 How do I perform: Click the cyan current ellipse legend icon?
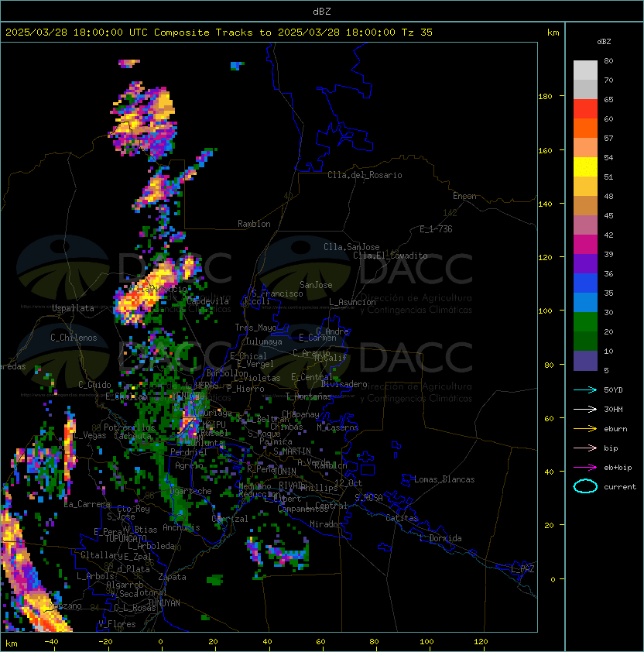585,486
